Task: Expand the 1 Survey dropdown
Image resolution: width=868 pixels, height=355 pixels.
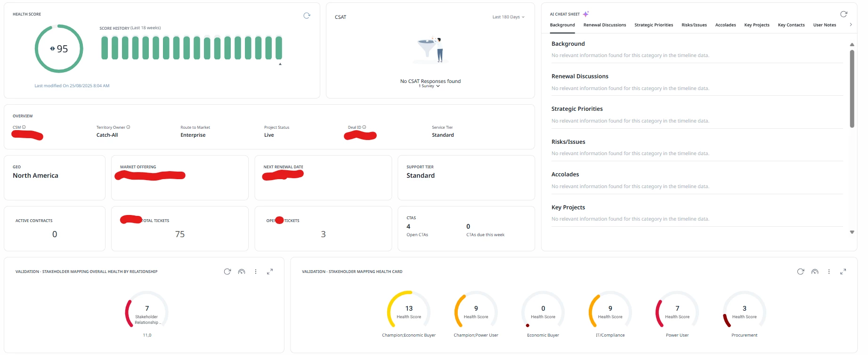Action: [429, 86]
